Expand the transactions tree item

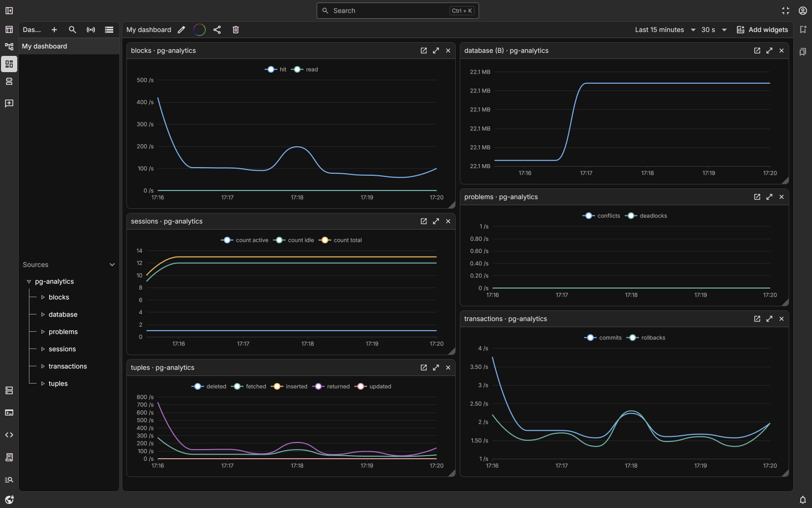pyautogui.click(x=43, y=366)
